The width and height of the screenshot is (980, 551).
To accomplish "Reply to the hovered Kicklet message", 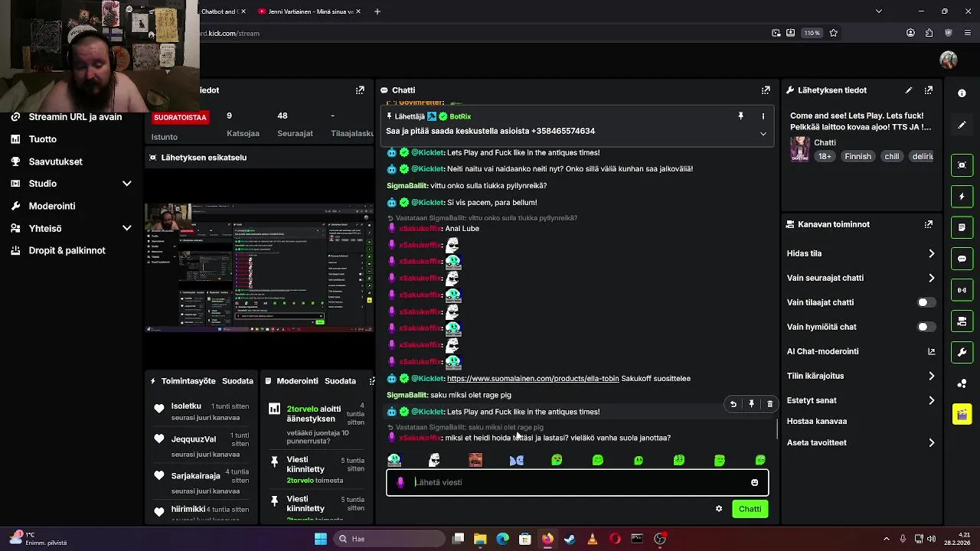I will click(x=733, y=404).
